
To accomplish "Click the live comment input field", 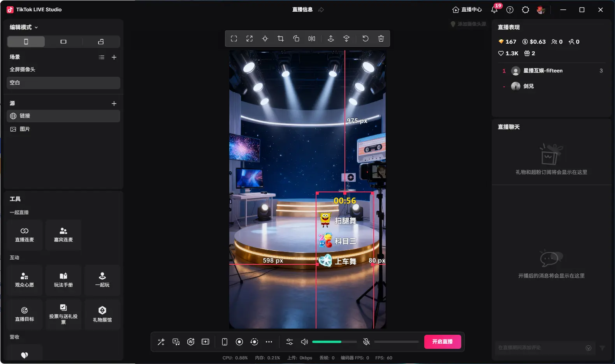I will (x=541, y=348).
